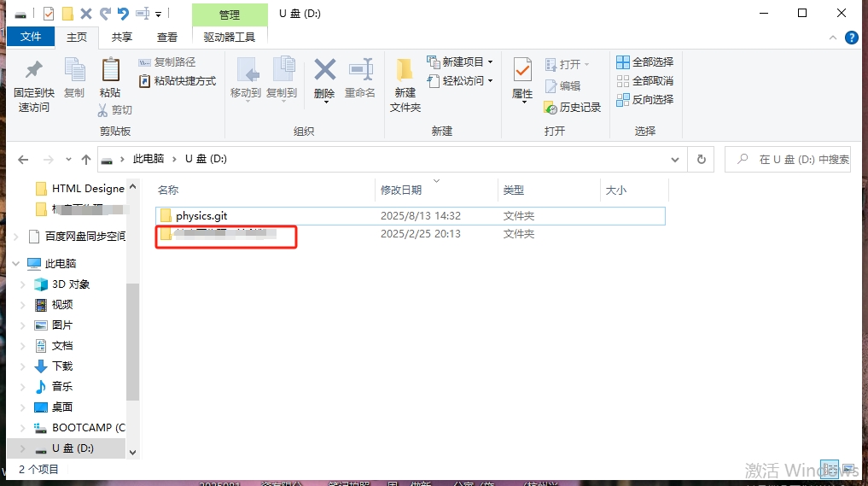Click the 复制 copy icon in ribbon
Image resolution: width=868 pixels, height=486 pixels.
click(74, 70)
